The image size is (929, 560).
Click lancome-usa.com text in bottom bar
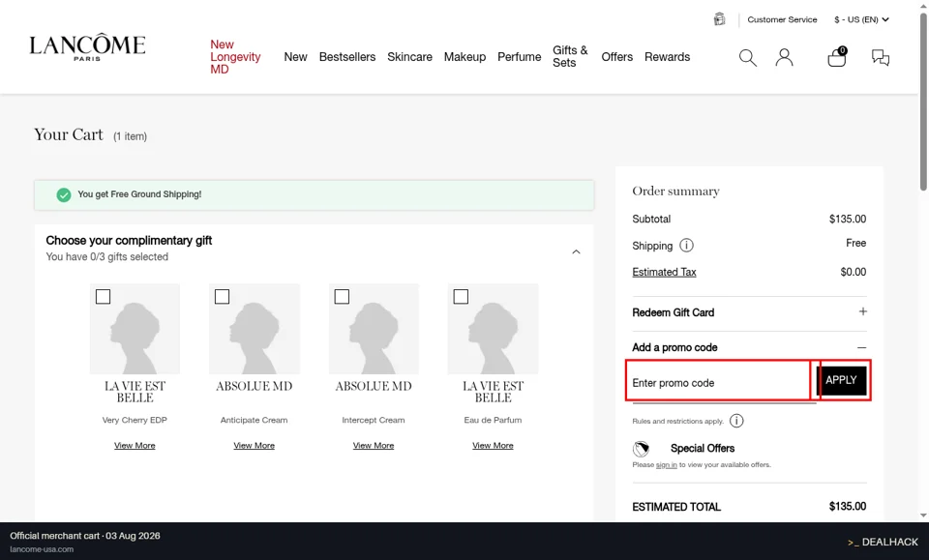(42, 549)
